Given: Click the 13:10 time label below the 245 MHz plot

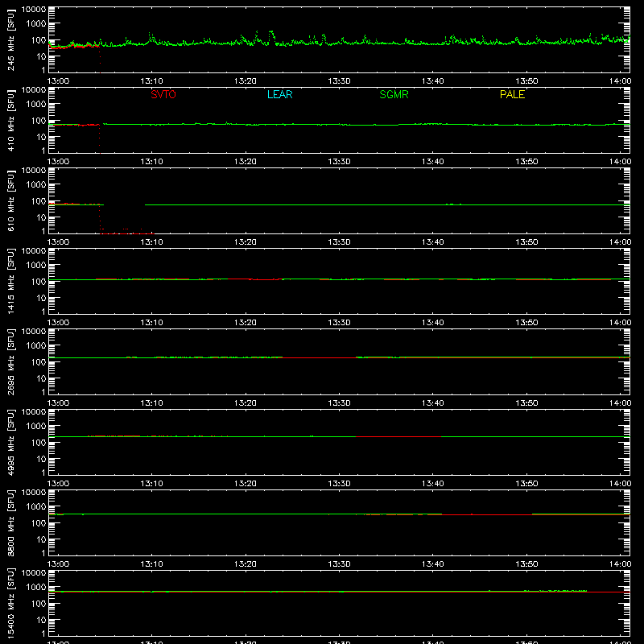Looking at the screenshot, I should pyautogui.click(x=151, y=81).
